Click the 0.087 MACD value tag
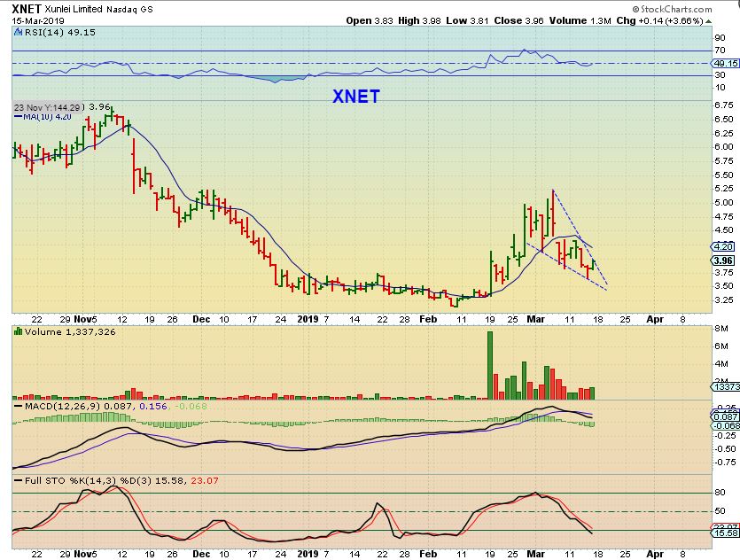The width and height of the screenshot is (740, 560). point(725,416)
